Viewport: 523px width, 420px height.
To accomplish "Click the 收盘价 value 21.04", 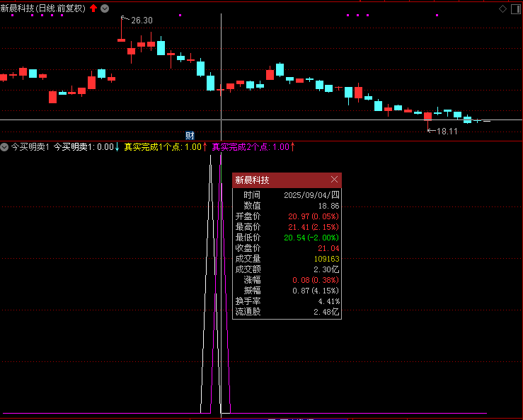I will coord(328,248).
